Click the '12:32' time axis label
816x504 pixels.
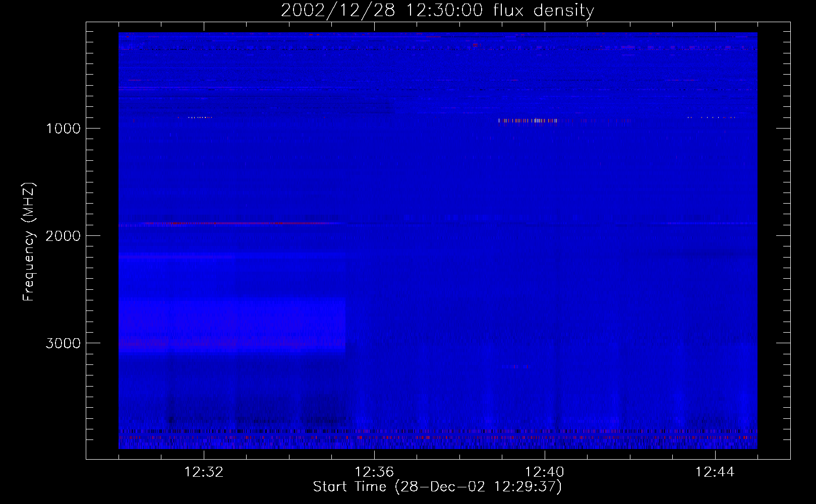pos(204,472)
